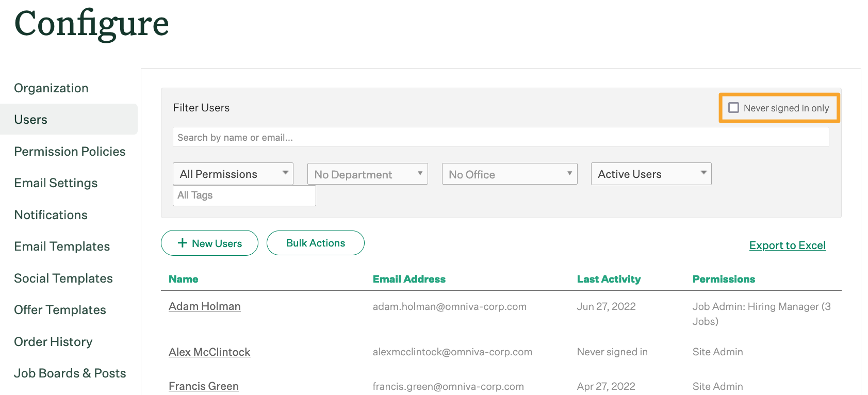
Task: Enable the Never signed in only checkbox
Action: click(x=733, y=108)
